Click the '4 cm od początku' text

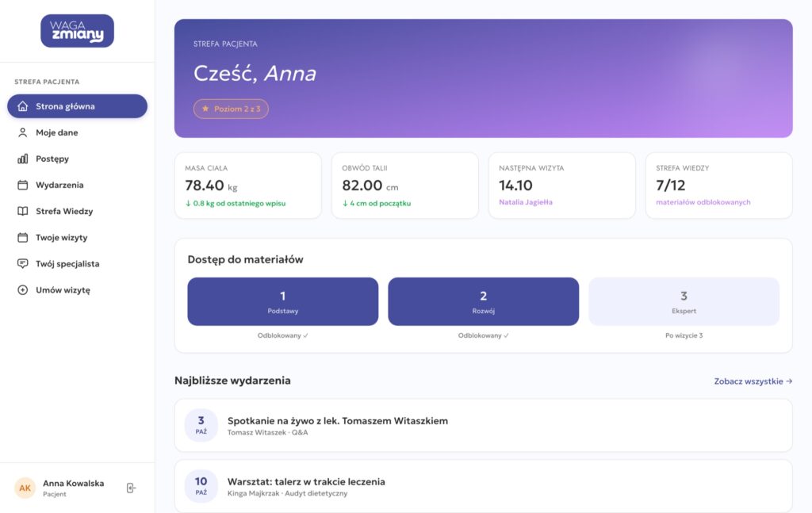[x=377, y=204]
